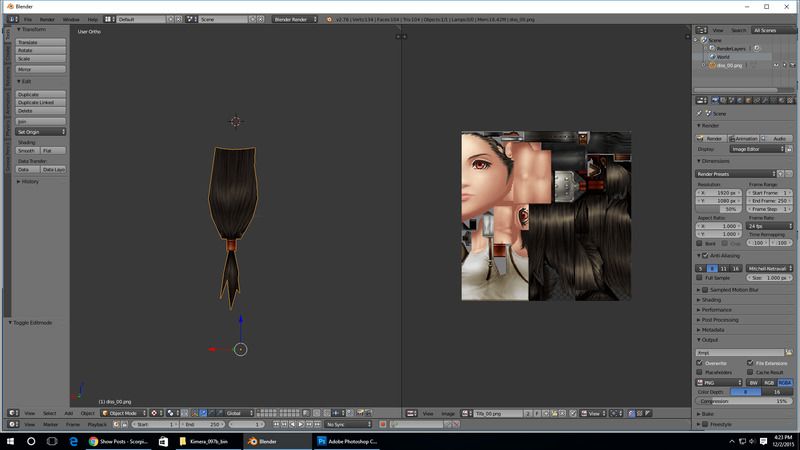The image size is (800, 450).
Task: Click the 3D view editor type icon
Action: pyautogui.click(x=13, y=412)
